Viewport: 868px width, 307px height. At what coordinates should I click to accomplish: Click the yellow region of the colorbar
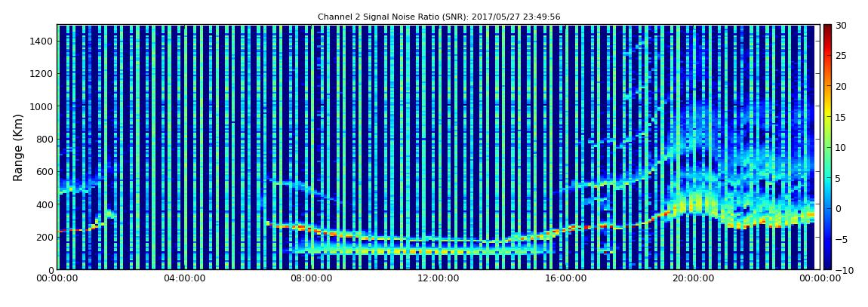coord(827,113)
